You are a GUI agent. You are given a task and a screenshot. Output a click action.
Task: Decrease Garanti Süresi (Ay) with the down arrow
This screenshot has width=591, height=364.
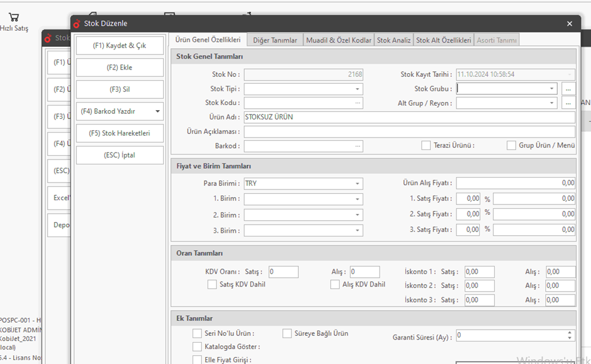tap(570, 338)
